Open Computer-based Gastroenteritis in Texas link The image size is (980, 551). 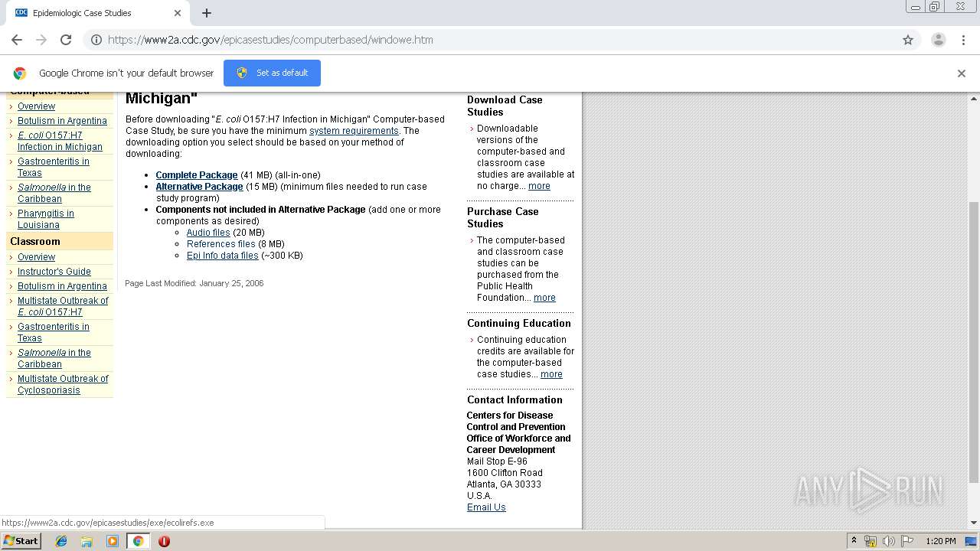[x=54, y=167]
